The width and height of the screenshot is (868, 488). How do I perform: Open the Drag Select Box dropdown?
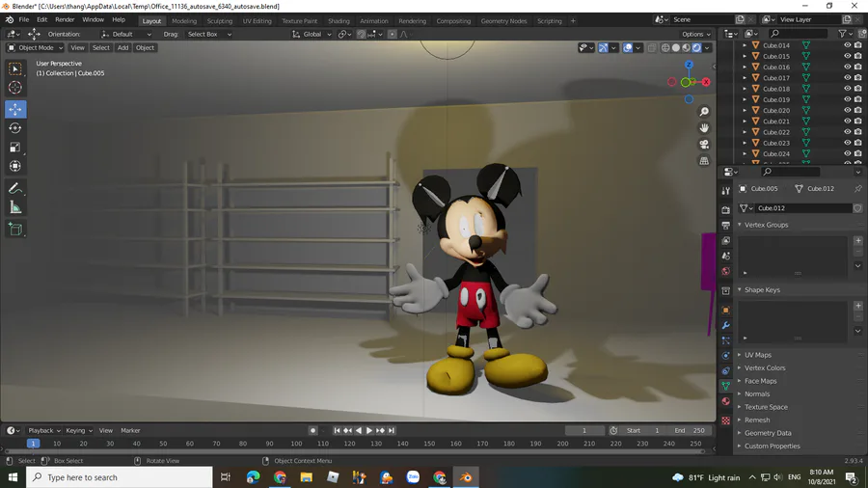208,35
